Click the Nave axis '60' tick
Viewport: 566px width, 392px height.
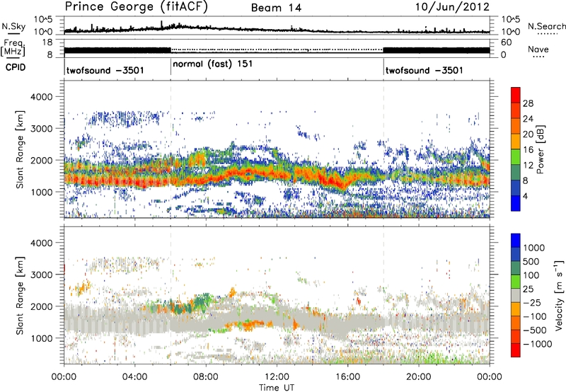(506, 42)
